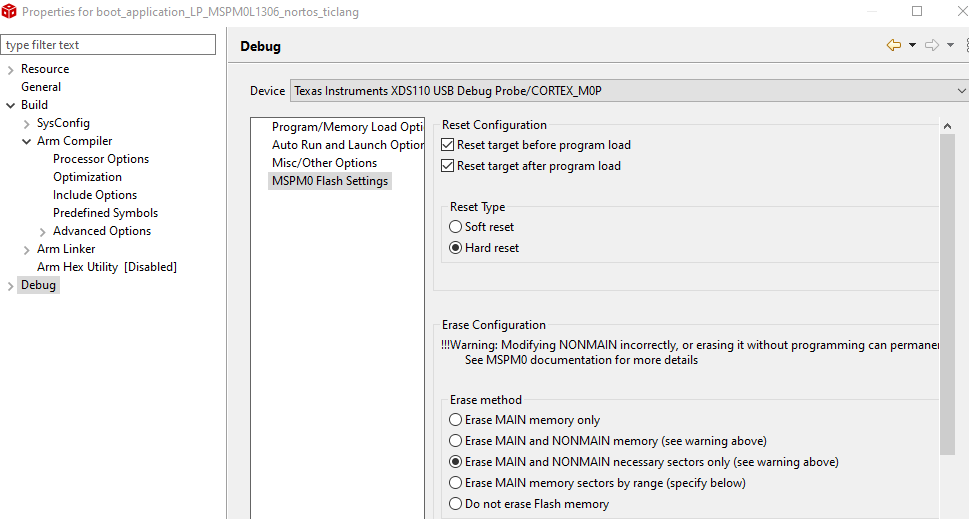Select Program/Memory Load Options category
This screenshot has height=519, width=969.
(x=347, y=127)
